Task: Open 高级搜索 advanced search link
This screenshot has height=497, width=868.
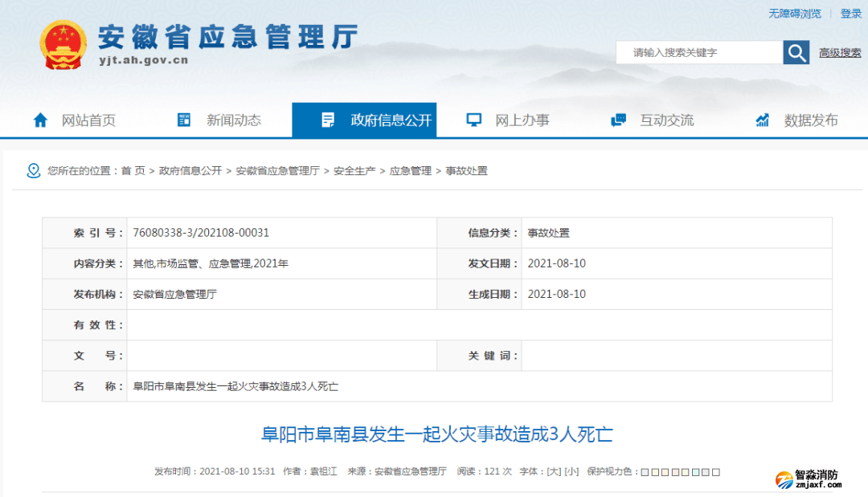Action: pos(840,53)
